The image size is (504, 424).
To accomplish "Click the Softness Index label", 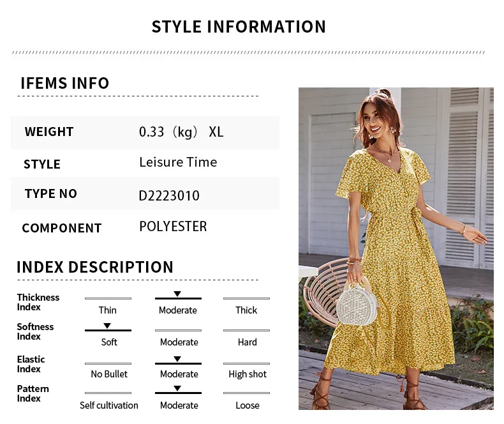I will click(35, 331).
